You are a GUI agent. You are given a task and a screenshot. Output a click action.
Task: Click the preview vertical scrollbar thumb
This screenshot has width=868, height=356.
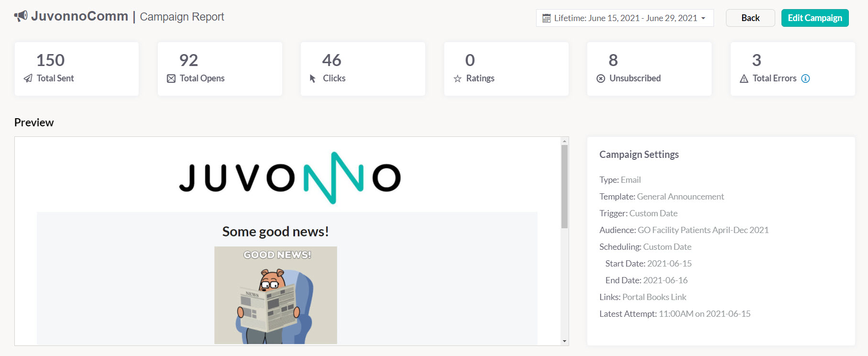(x=565, y=187)
